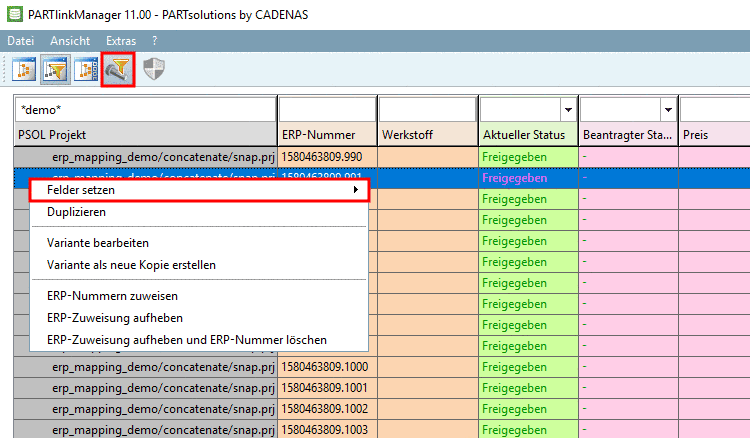Image resolution: width=750 pixels, height=438 pixels.
Task: Click the PSOL Projekt column header
Action: pos(145,135)
